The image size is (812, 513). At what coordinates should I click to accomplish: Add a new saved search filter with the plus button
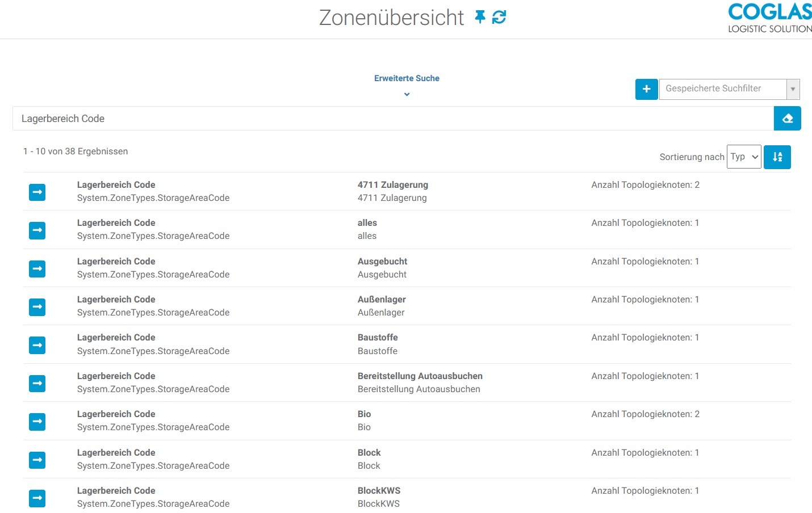point(646,89)
